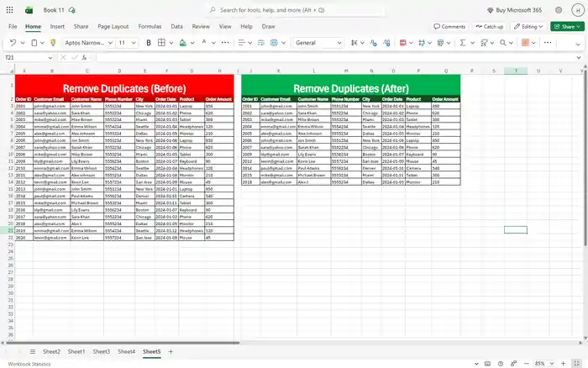Click zoom out minus in status bar
Viewport: 588px width, 368px height.
click(x=526, y=364)
